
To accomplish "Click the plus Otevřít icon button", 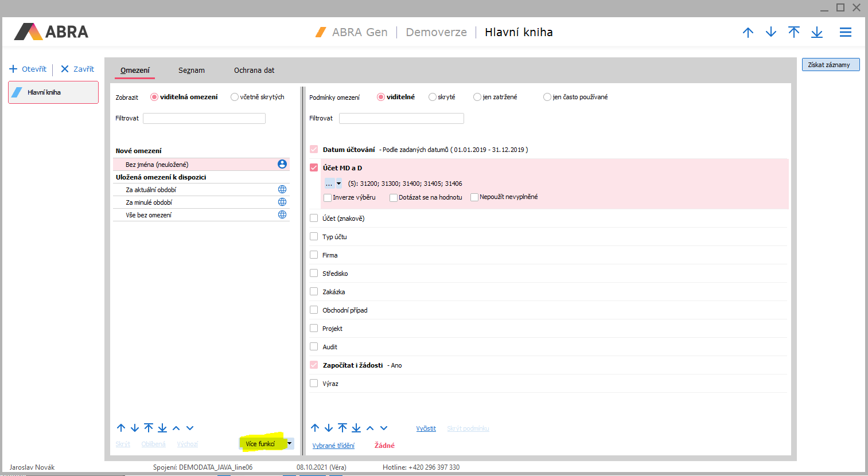I will tap(14, 69).
